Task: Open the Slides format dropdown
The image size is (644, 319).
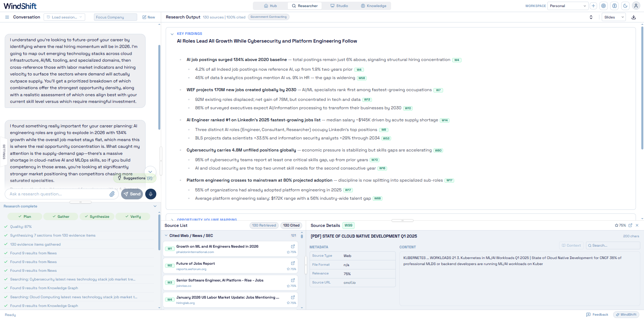Action: pos(614,17)
